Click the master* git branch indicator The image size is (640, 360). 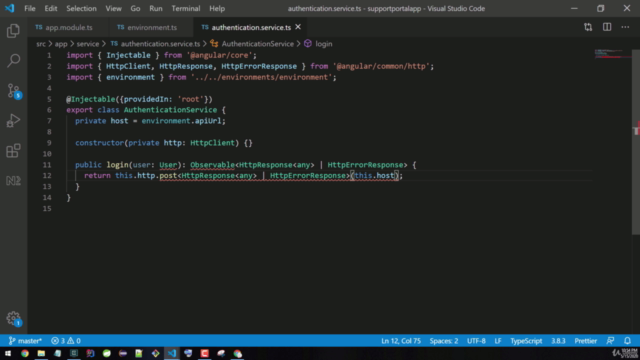25,341
